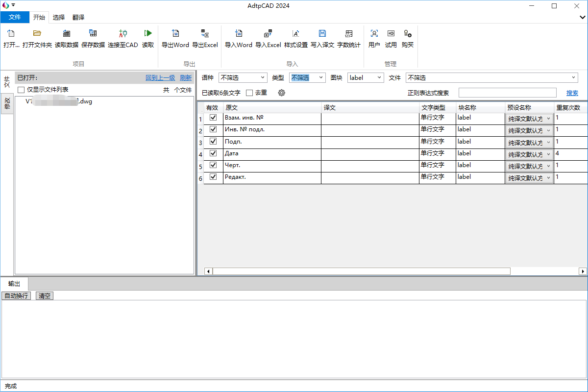The height and width of the screenshot is (392, 588).
Task: Click the 读取数据 (read data) icon
Action: tap(66, 34)
